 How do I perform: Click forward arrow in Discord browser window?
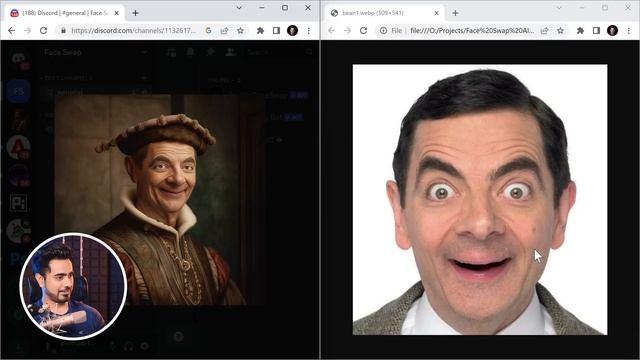[x=27, y=31]
